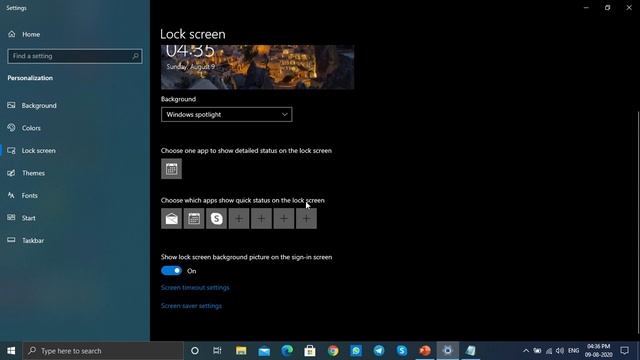Restore down the Settings window

point(607,7)
